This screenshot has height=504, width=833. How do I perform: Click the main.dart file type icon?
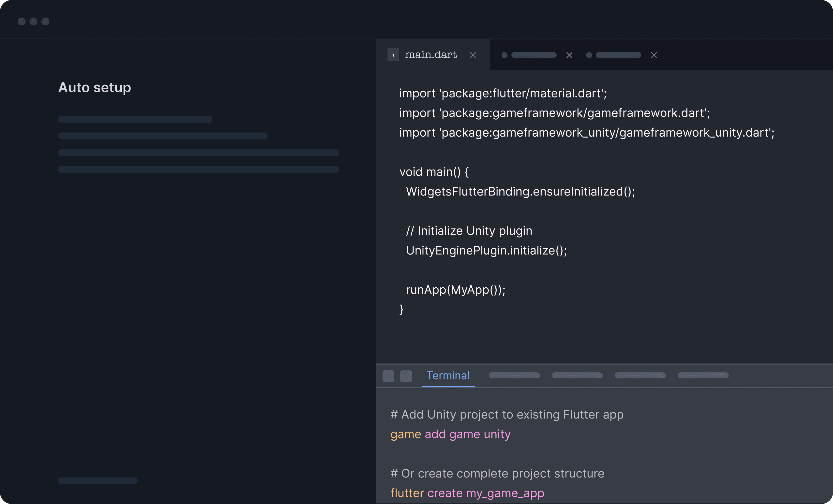tap(393, 55)
